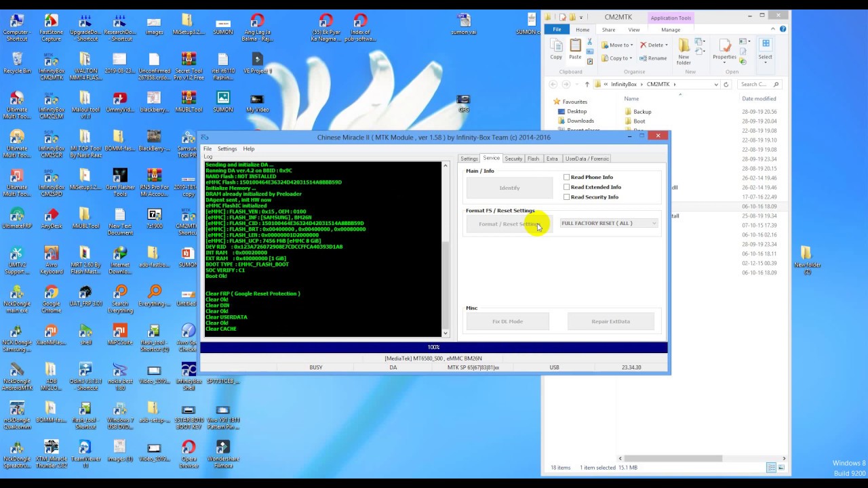The image size is (868, 488).
Task: Open Internet Download Manager shortcut
Action: (x=120, y=260)
